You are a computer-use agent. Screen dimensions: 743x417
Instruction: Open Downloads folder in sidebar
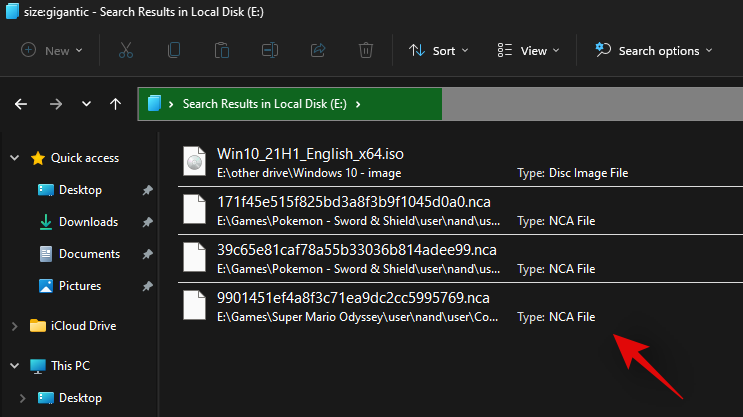pos(88,222)
